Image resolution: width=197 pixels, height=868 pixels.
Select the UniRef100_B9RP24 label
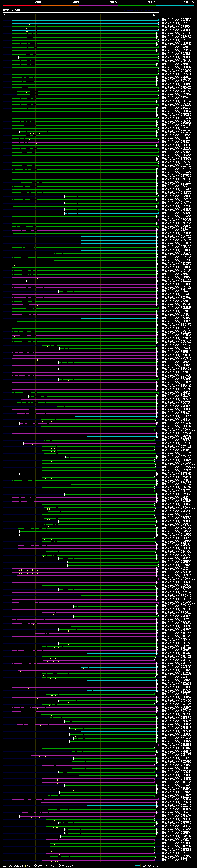coord(177,393)
